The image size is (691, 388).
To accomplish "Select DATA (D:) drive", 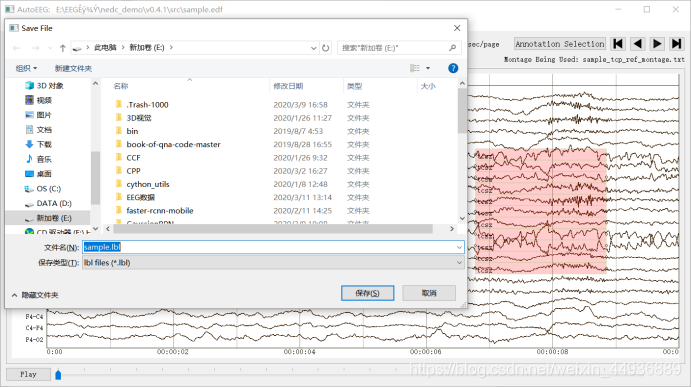I will pyautogui.click(x=48, y=203).
